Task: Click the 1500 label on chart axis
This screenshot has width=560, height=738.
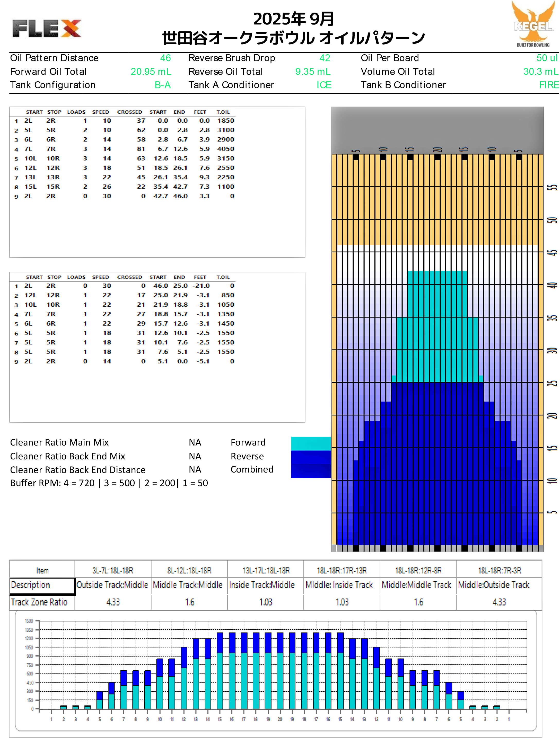Action: [29, 621]
